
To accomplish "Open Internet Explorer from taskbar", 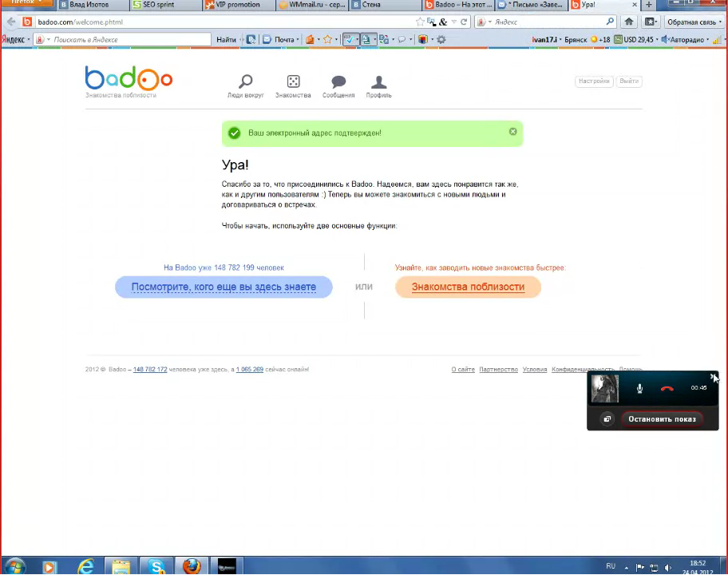I will coord(86,566).
